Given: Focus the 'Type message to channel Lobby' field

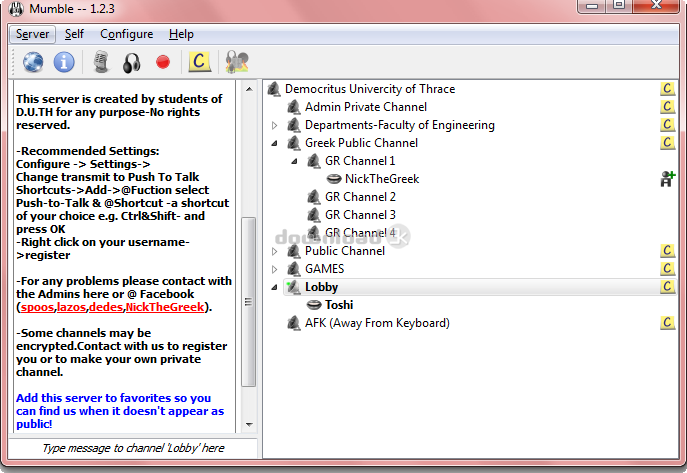Looking at the screenshot, I should pyautogui.click(x=133, y=448).
